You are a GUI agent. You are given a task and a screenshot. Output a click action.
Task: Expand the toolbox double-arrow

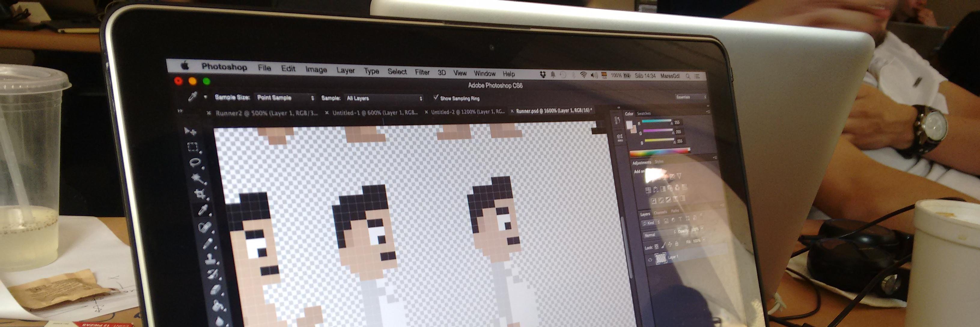(x=180, y=111)
